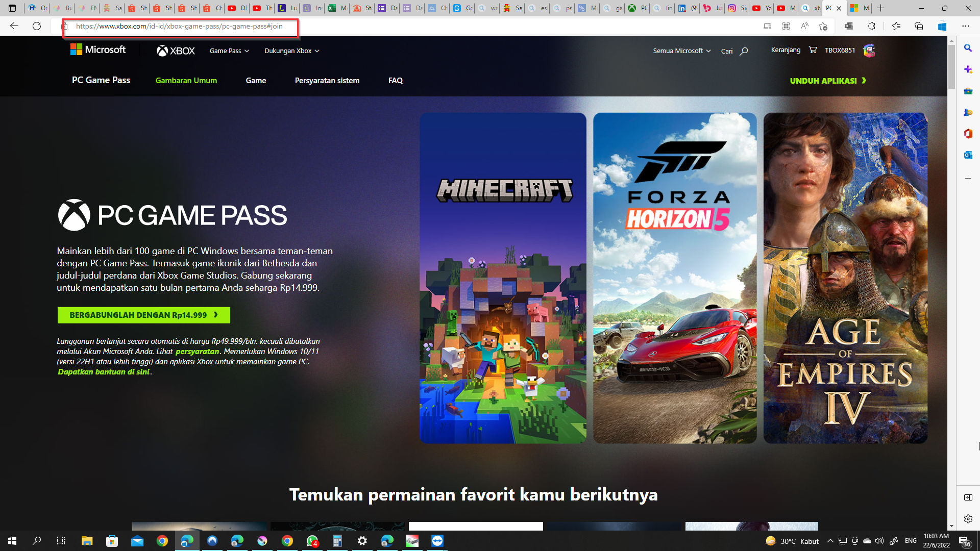Open a new tab with the plus button
Image resolution: width=980 pixels, height=551 pixels.
[880, 8]
